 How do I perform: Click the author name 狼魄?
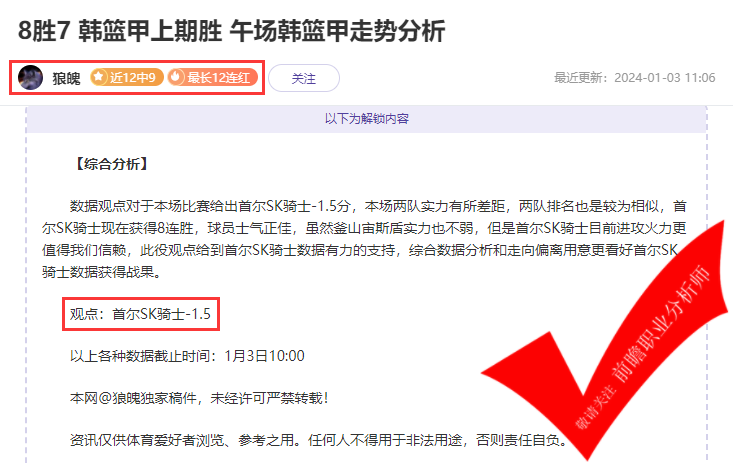pos(66,78)
